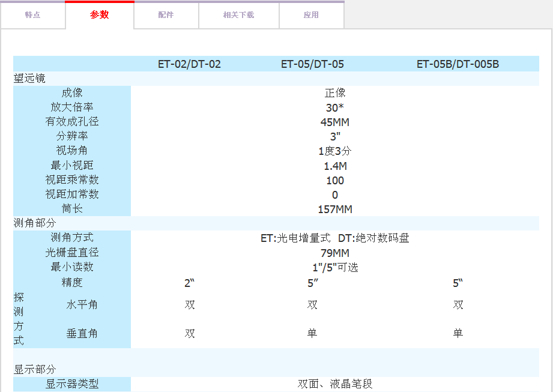Click the 放大倍率 row label
The width and height of the screenshot is (553, 392).
coord(72,107)
